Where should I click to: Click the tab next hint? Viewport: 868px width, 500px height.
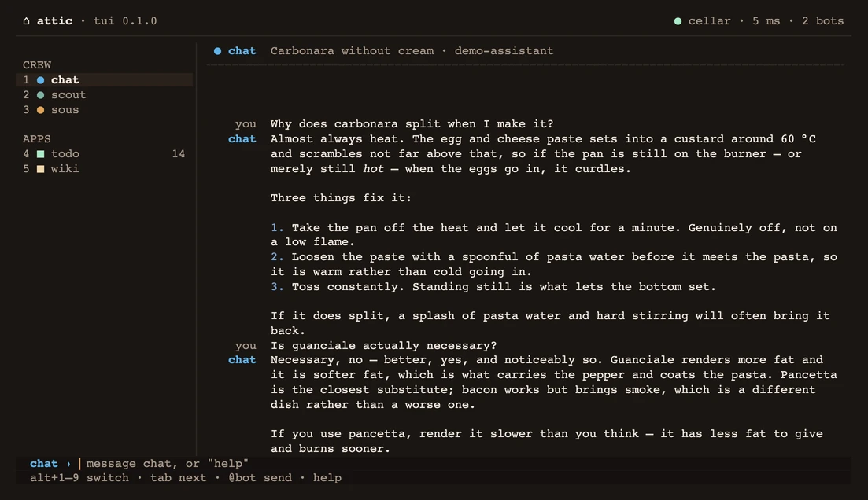tap(179, 478)
